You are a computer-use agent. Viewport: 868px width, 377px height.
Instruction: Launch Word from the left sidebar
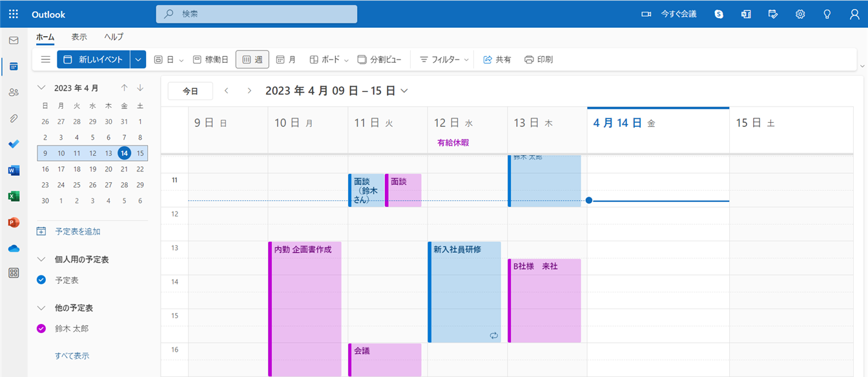(x=14, y=171)
